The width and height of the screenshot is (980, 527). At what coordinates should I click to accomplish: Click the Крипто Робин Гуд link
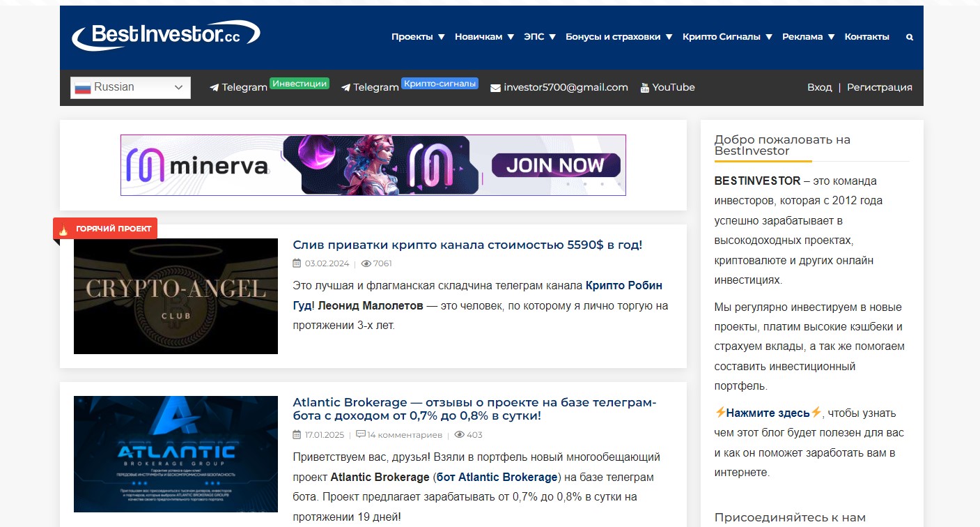click(624, 286)
